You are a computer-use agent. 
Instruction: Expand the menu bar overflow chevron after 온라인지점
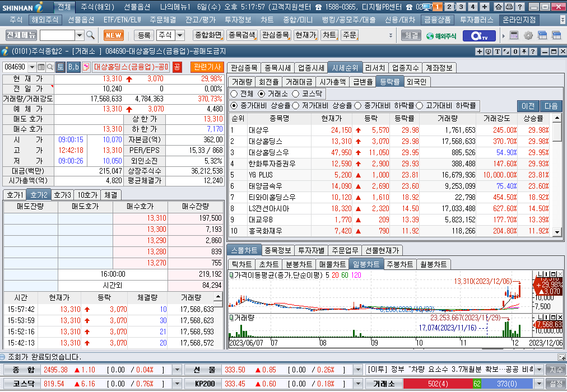click(563, 20)
